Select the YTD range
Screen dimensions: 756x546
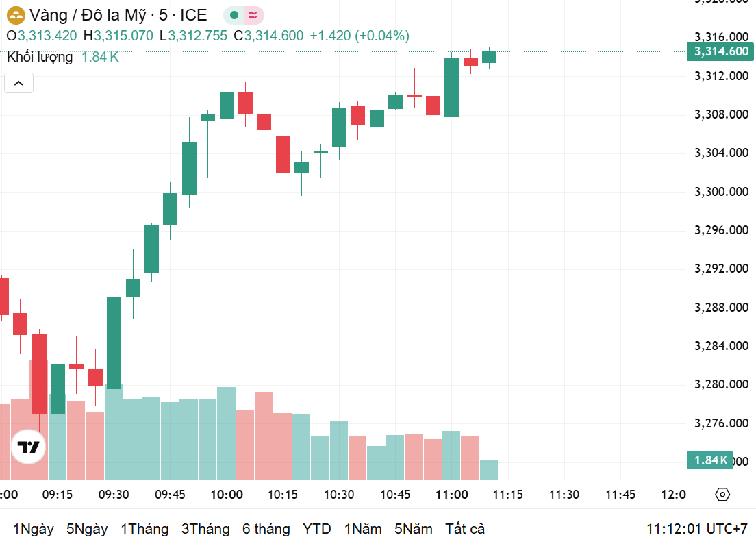pyautogui.click(x=317, y=529)
